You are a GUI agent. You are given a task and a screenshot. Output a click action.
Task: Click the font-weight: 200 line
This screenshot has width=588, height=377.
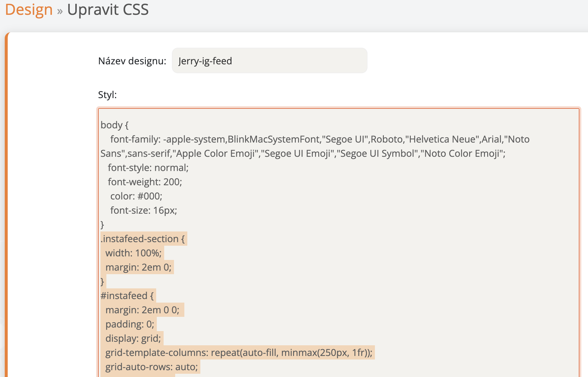click(x=145, y=182)
